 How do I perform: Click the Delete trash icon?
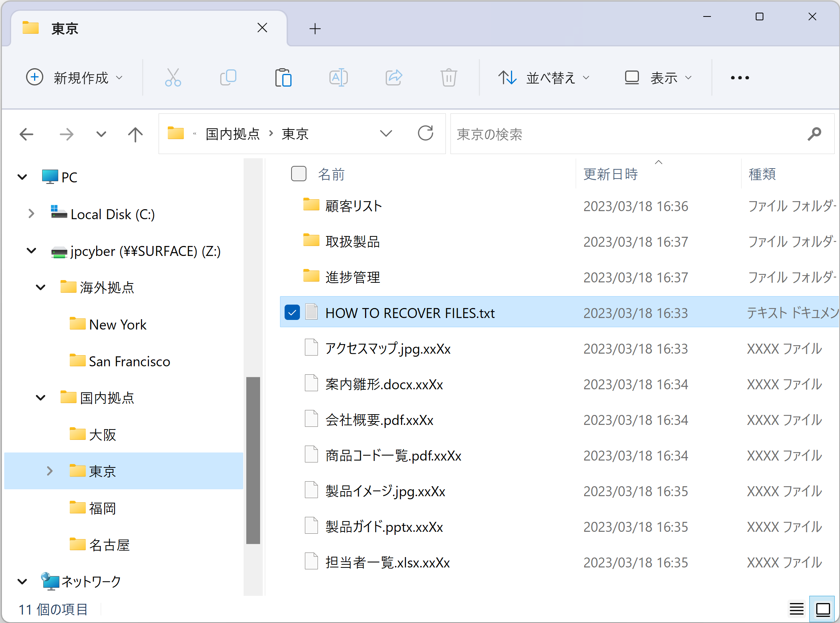click(449, 78)
